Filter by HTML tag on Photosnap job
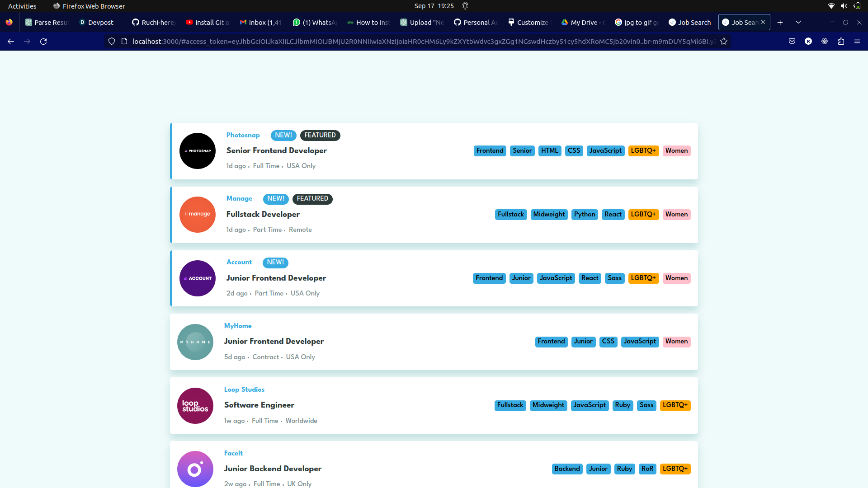 click(549, 151)
